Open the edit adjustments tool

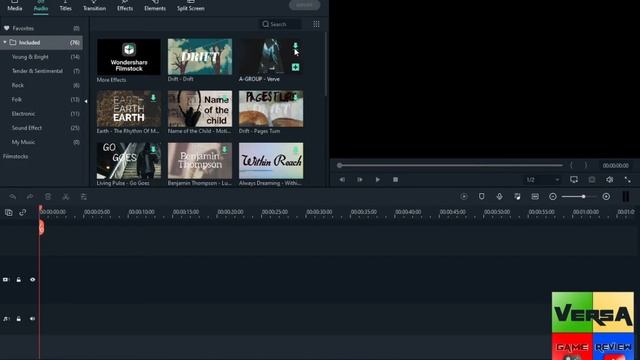tap(84, 197)
